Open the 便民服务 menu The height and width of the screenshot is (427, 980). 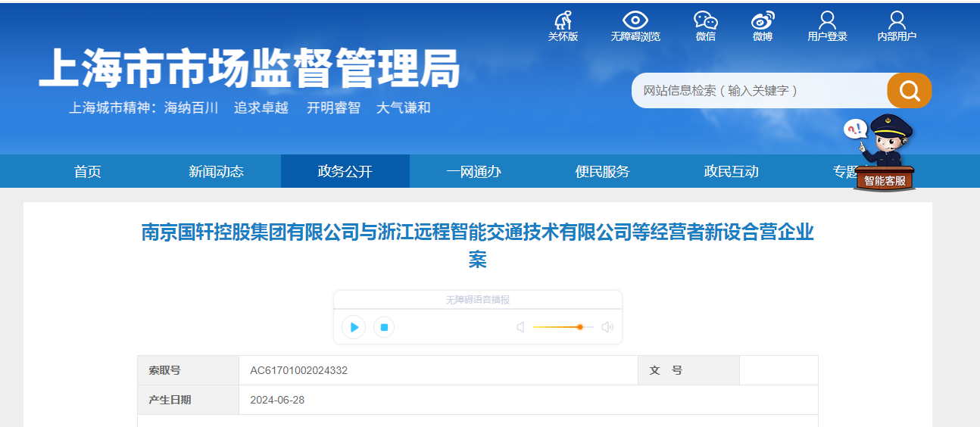[603, 172]
